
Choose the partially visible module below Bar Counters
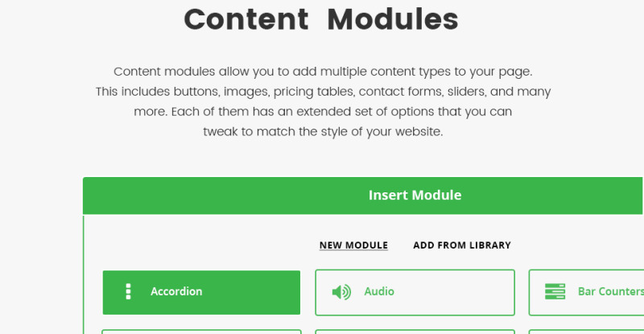[x=586, y=332]
